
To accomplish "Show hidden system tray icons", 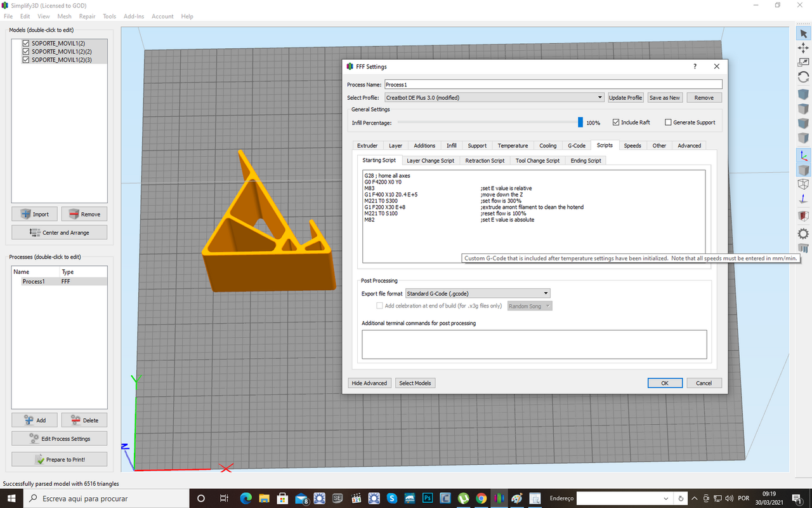I will (695, 498).
